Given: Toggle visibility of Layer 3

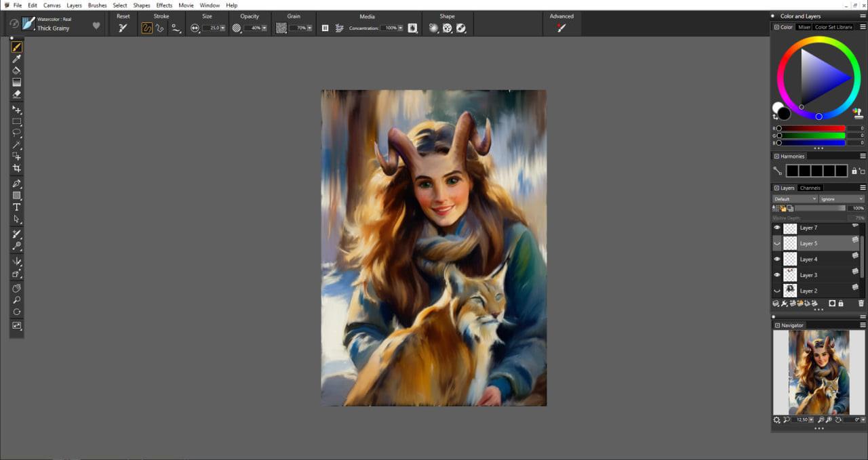Looking at the screenshot, I should click(x=777, y=275).
